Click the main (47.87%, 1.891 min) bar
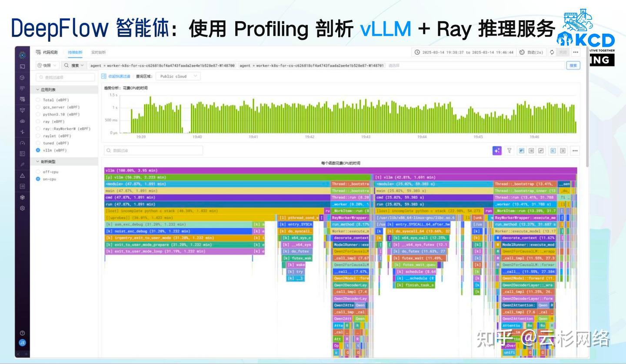The width and height of the screenshot is (626, 364). click(x=217, y=191)
